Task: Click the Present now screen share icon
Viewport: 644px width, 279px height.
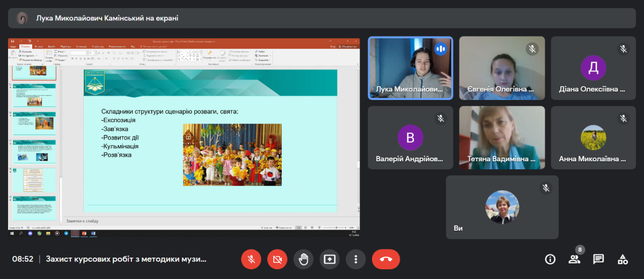Action: pyautogui.click(x=330, y=259)
